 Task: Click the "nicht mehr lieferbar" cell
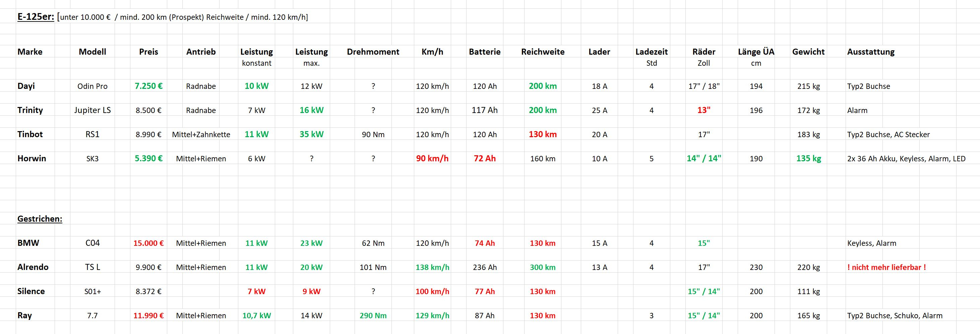tap(886, 267)
